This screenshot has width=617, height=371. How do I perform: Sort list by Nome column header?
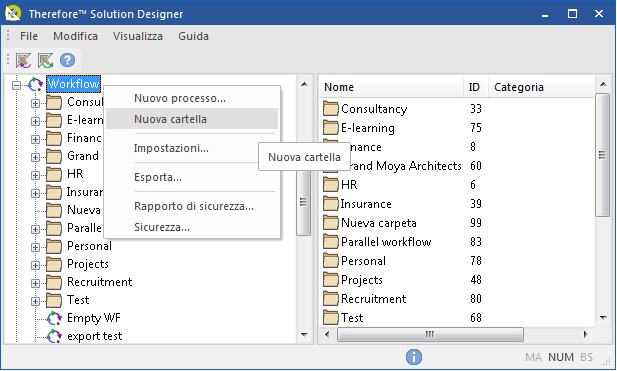click(x=392, y=87)
